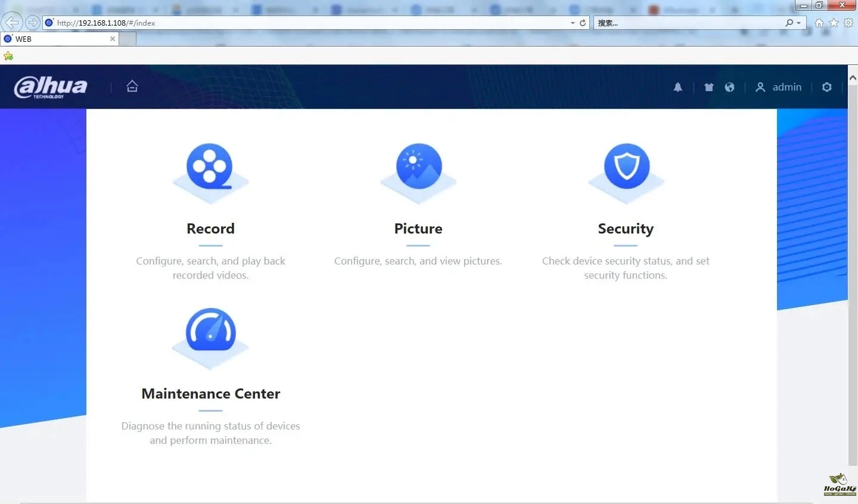
Task: Click the Dahua Technology logo
Action: (x=51, y=87)
